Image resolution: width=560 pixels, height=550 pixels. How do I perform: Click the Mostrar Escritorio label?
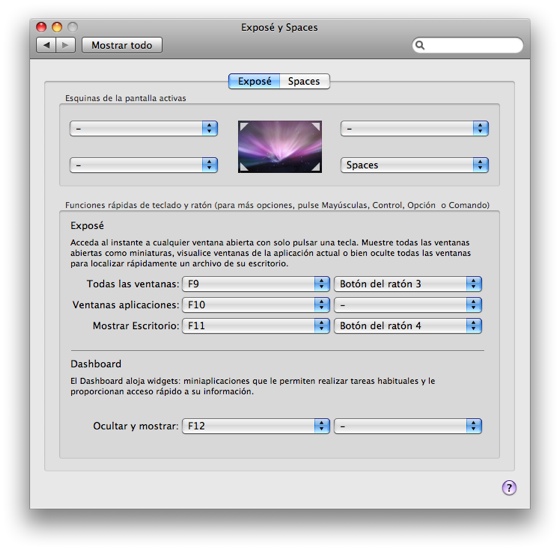pos(136,326)
